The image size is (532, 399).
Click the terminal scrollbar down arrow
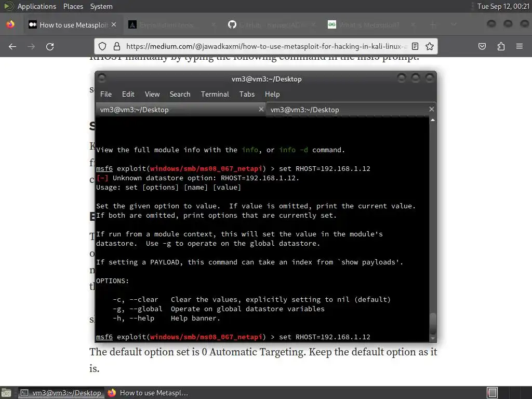tap(433, 338)
